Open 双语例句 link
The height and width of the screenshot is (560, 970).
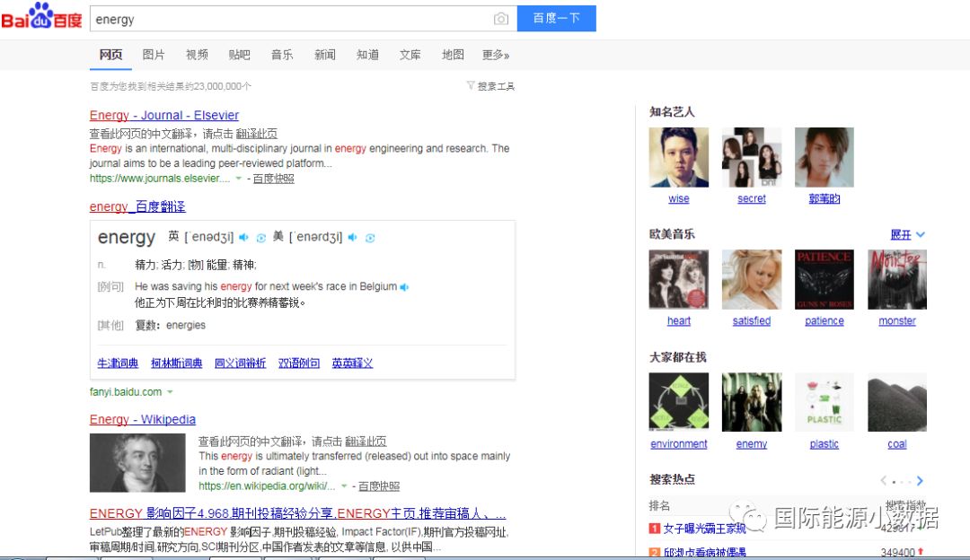tap(299, 363)
